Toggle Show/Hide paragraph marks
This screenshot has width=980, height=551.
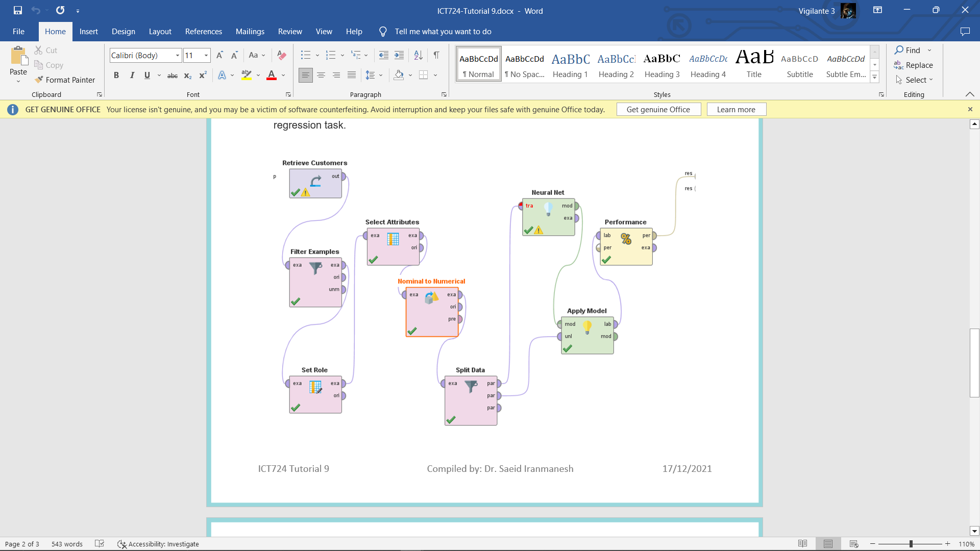tap(436, 55)
